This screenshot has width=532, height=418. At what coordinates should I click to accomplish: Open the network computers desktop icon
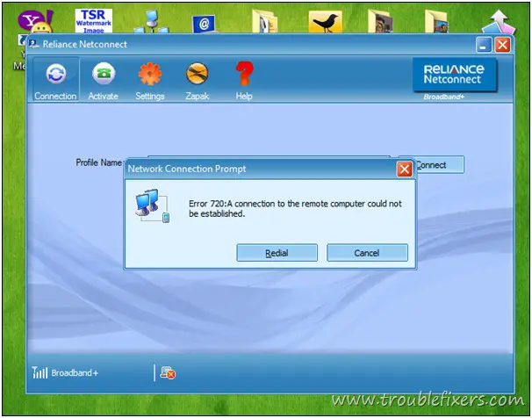click(152, 22)
